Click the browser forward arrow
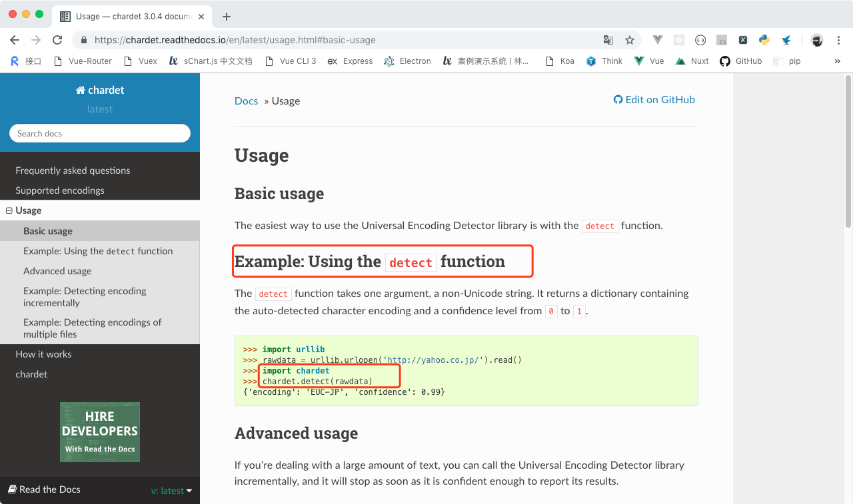Viewport: 853px width, 504px height. click(x=36, y=40)
